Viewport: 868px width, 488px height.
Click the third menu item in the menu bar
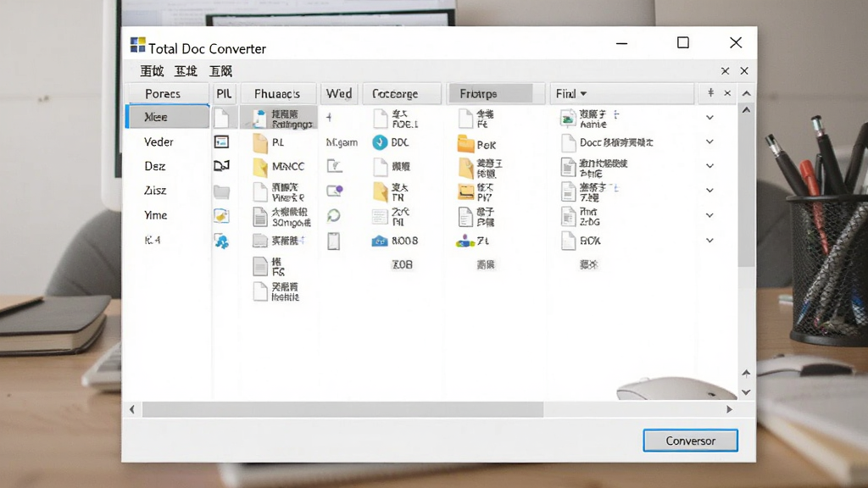point(220,71)
